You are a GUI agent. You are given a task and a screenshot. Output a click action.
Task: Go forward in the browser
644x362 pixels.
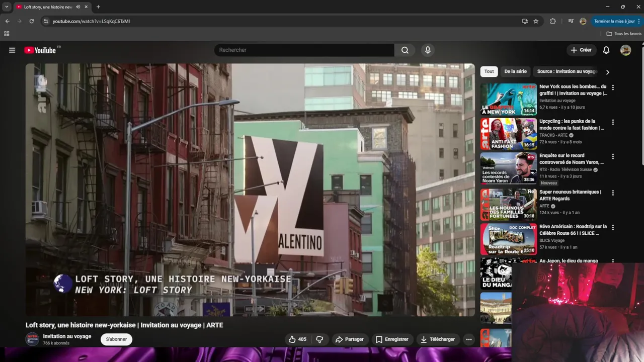[19, 21]
